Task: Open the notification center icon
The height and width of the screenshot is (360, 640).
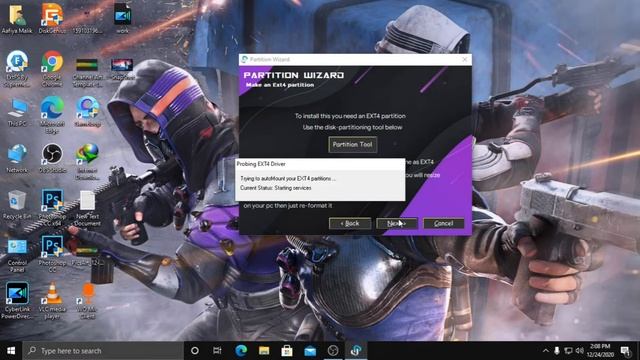Action: [x=625, y=351]
